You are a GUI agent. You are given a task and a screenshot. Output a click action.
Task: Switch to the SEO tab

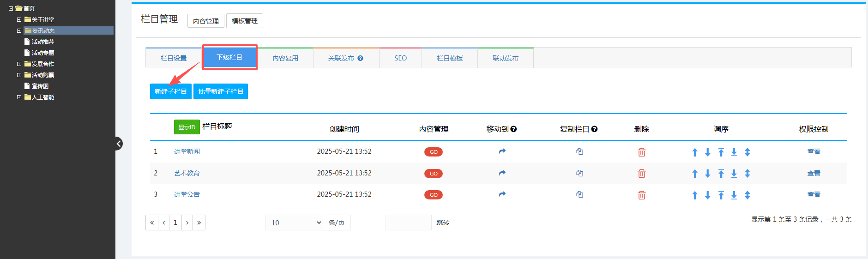pos(400,58)
